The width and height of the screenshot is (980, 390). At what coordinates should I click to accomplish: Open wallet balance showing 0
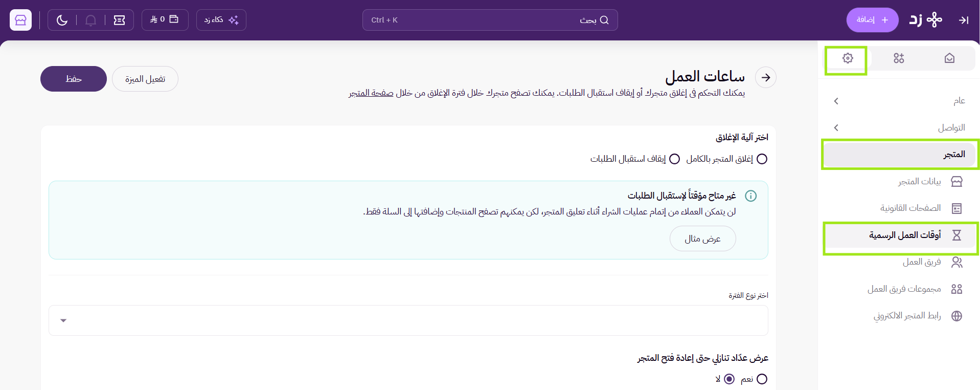165,20
